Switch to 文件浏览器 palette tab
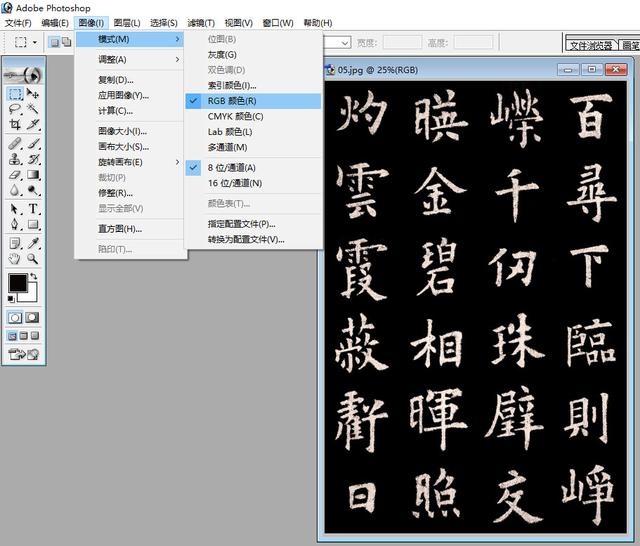 [x=591, y=45]
